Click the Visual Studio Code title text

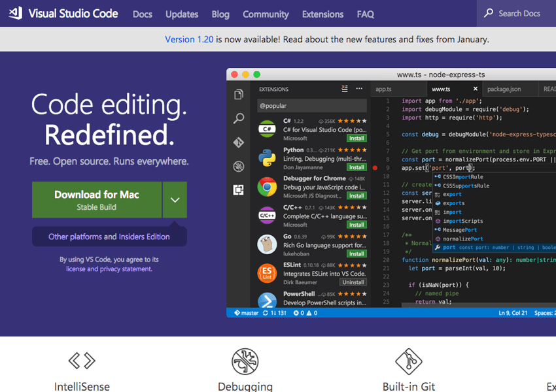(73, 14)
